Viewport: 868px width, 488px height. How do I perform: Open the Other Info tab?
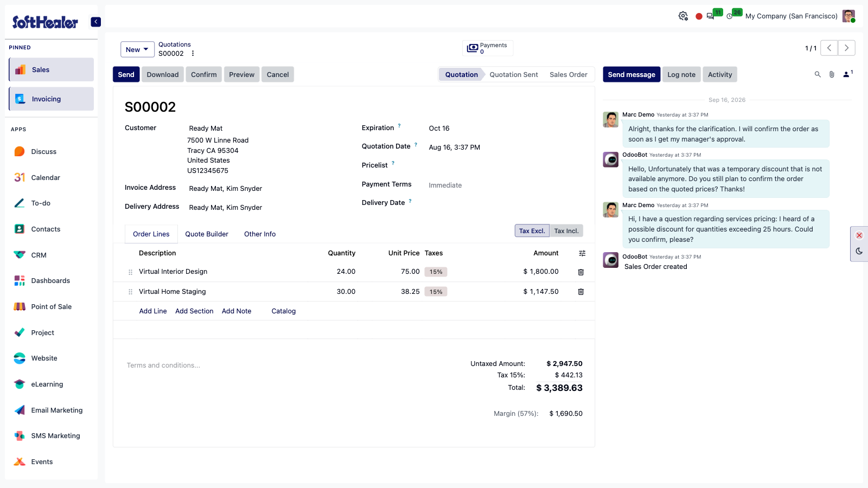click(x=260, y=234)
